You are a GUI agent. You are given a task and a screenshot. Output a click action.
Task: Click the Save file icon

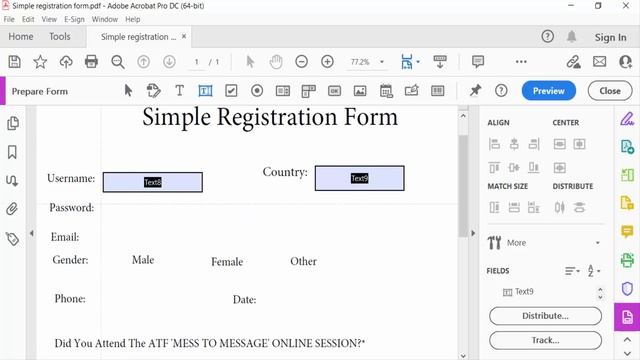click(x=15, y=62)
